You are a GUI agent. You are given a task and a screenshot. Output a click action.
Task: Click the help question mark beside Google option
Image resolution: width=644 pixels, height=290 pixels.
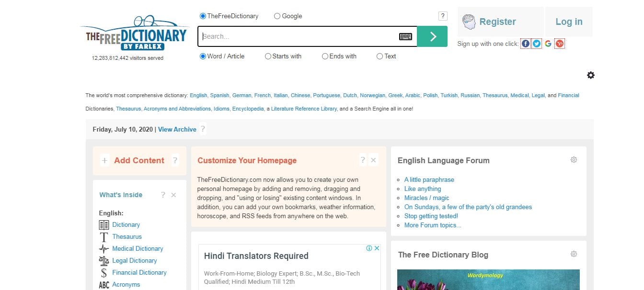pos(443,16)
